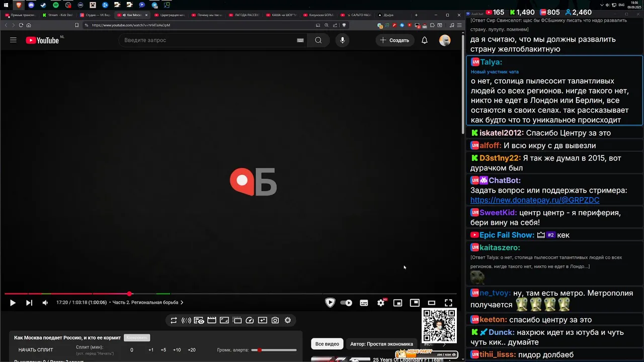
Task: Open a new browser tab
Action: click(x=416, y=15)
